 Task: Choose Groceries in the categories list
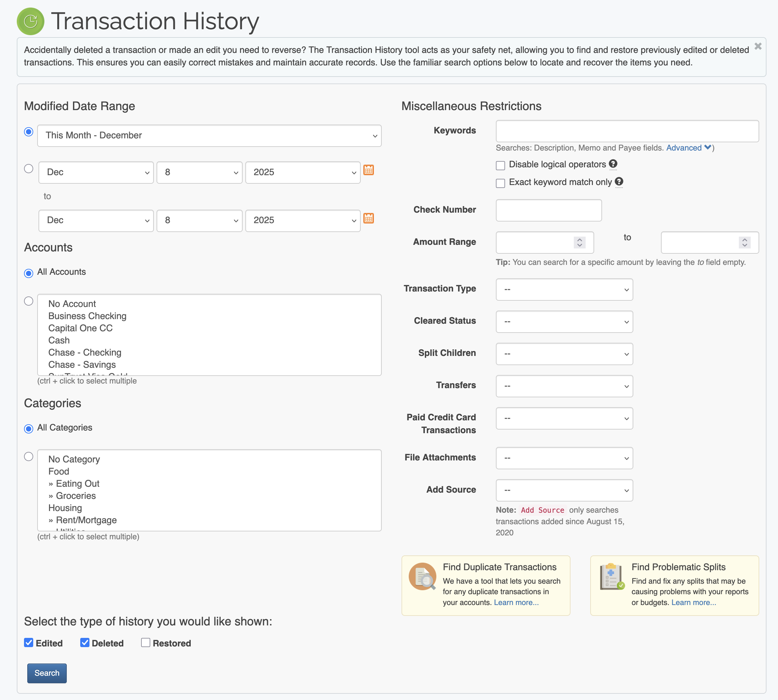(76, 496)
